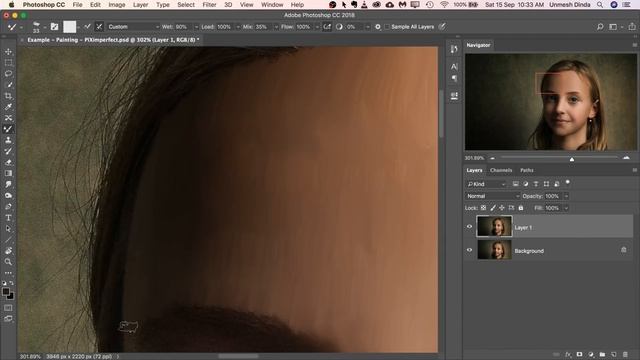
Task: Turn layer filtering on or off
Action: 568,183
